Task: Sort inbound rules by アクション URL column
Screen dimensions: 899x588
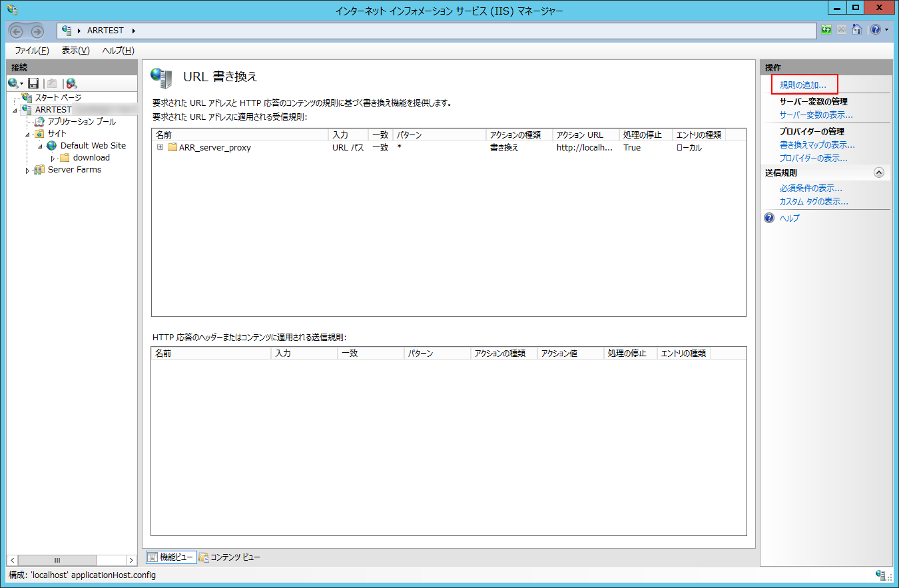Action: [x=585, y=135]
